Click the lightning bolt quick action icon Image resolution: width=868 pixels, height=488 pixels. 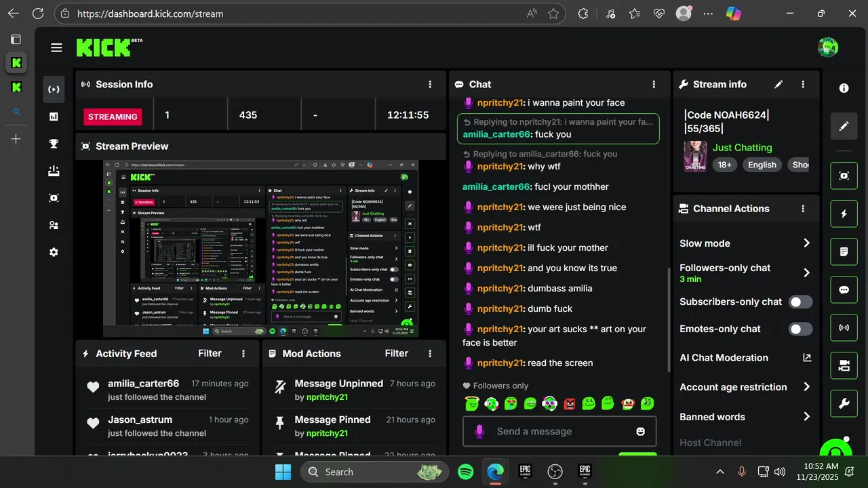coord(844,213)
